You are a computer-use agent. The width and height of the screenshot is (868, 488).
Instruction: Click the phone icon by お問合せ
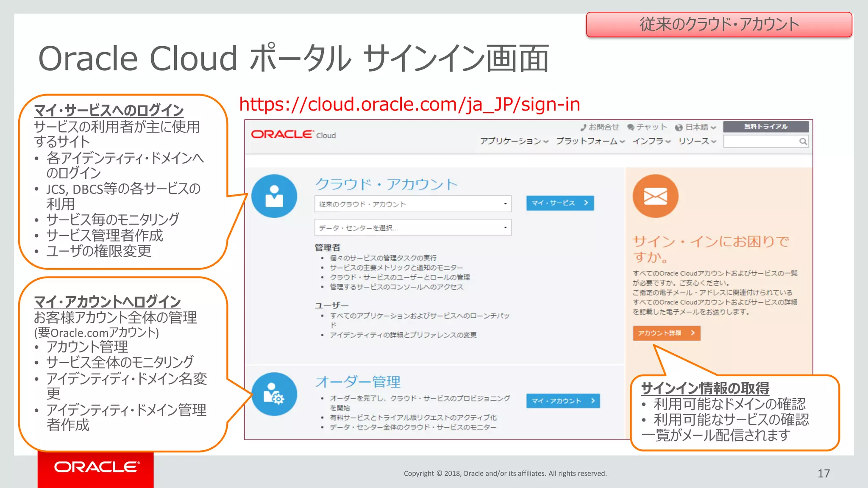tap(583, 127)
